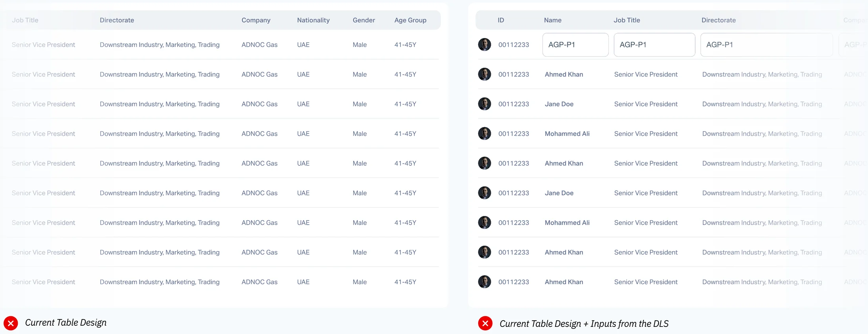The height and width of the screenshot is (334, 868).
Task: Click the red X icon beside the 'Inputs from the DLS' caption
Action: pyautogui.click(x=485, y=323)
